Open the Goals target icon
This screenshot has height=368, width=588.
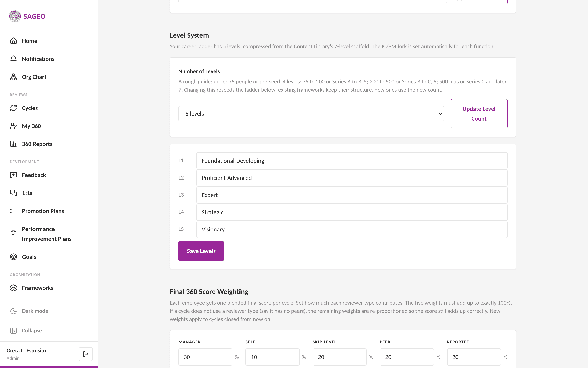coord(13,257)
